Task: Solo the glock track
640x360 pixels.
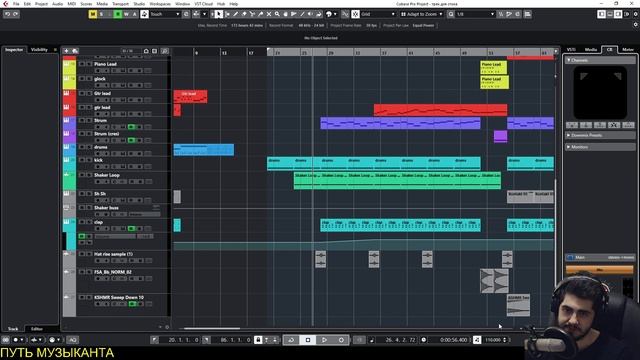Action: (89, 79)
